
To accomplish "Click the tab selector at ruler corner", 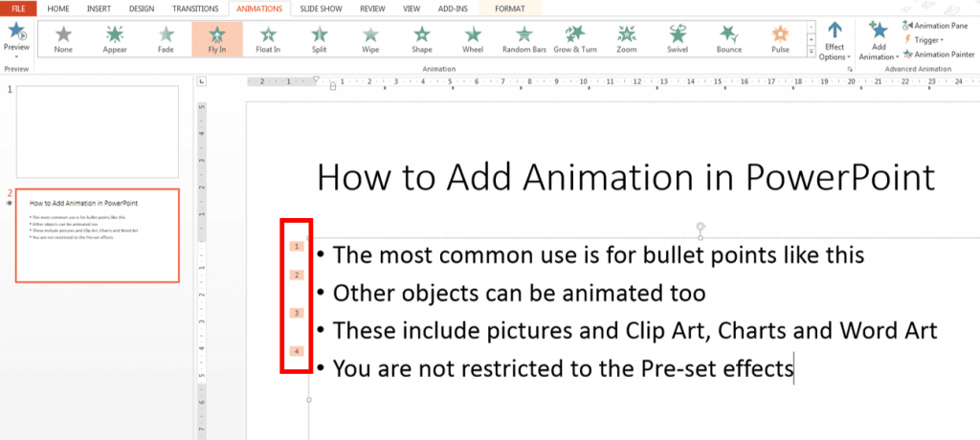I will 201,81.
